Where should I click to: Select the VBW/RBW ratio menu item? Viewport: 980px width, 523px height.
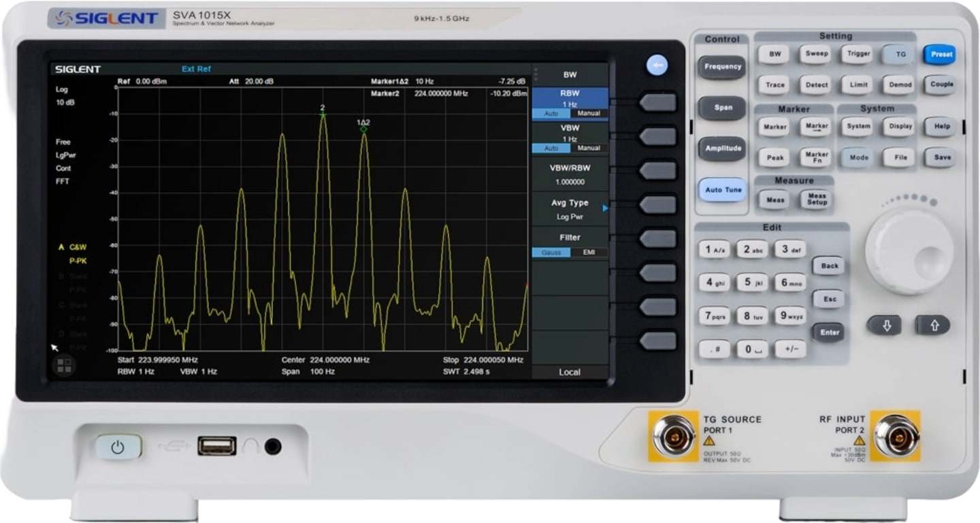coord(570,174)
